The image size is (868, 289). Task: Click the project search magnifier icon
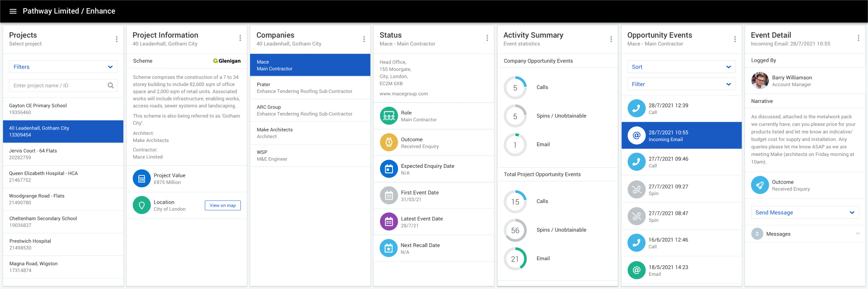point(111,85)
